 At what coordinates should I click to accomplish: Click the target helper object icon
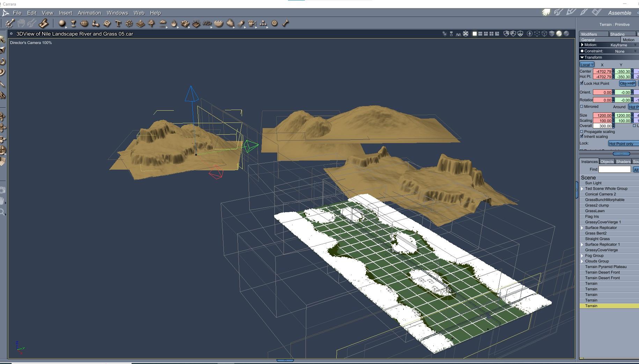click(x=274, y=23)
